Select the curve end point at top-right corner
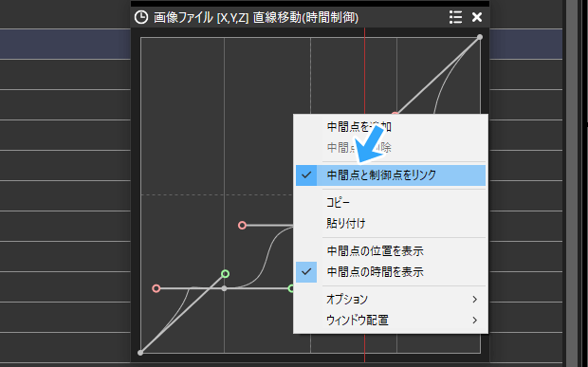The width and height of the screenshot is (588, 367). click(x=480, y=37)
